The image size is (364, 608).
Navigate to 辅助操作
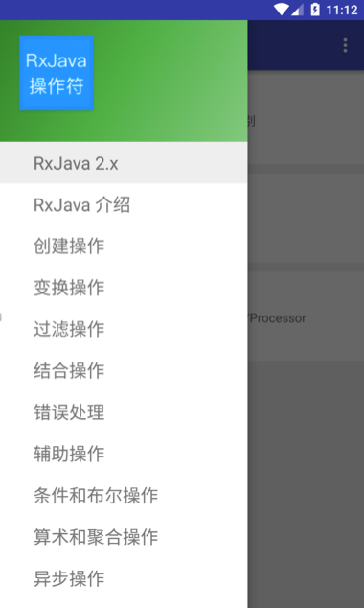tap(124, 454)
